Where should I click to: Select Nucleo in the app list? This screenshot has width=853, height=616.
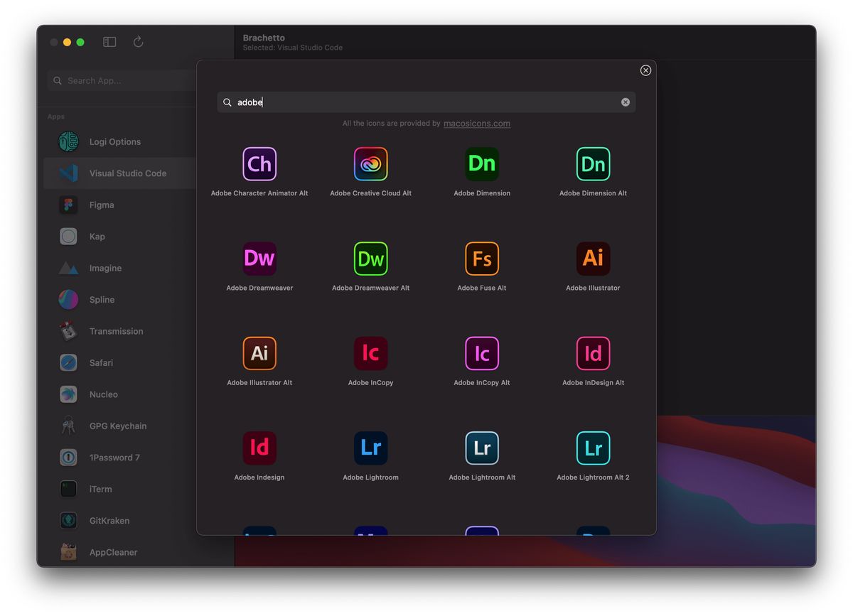[x=119, y=394]
